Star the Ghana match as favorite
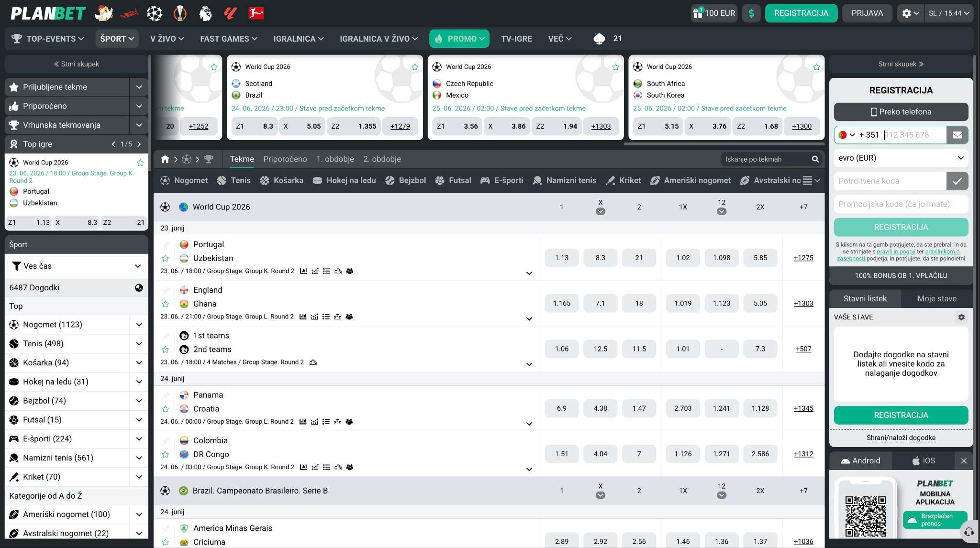Image resolution: width=980 pixels, height=548 pixels. [165, 304]
